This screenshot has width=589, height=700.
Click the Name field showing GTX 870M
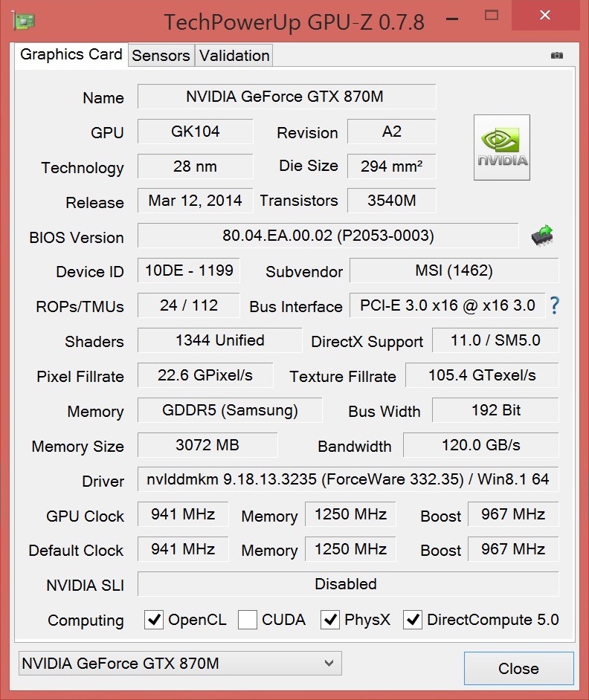coord(286,97)
